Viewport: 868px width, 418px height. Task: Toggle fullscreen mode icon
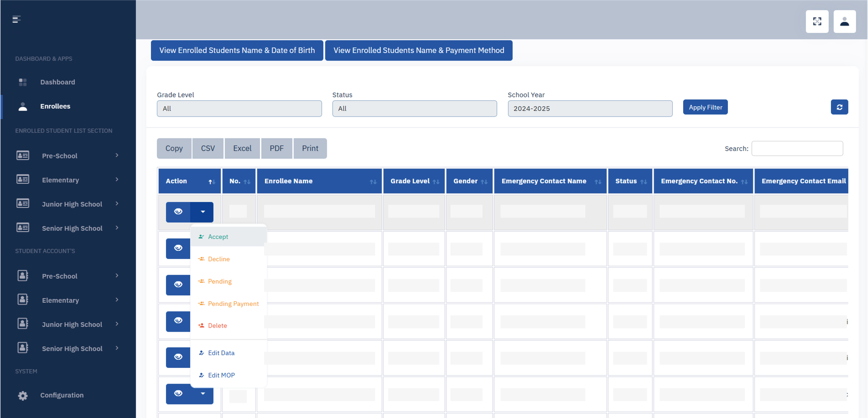(x=817, y=22)
